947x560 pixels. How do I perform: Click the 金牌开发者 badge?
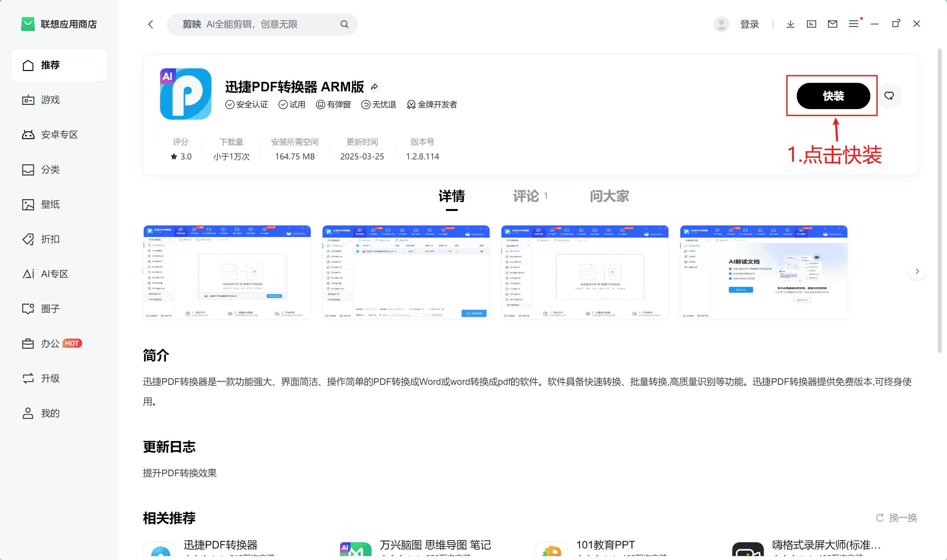tap(432, 105)
